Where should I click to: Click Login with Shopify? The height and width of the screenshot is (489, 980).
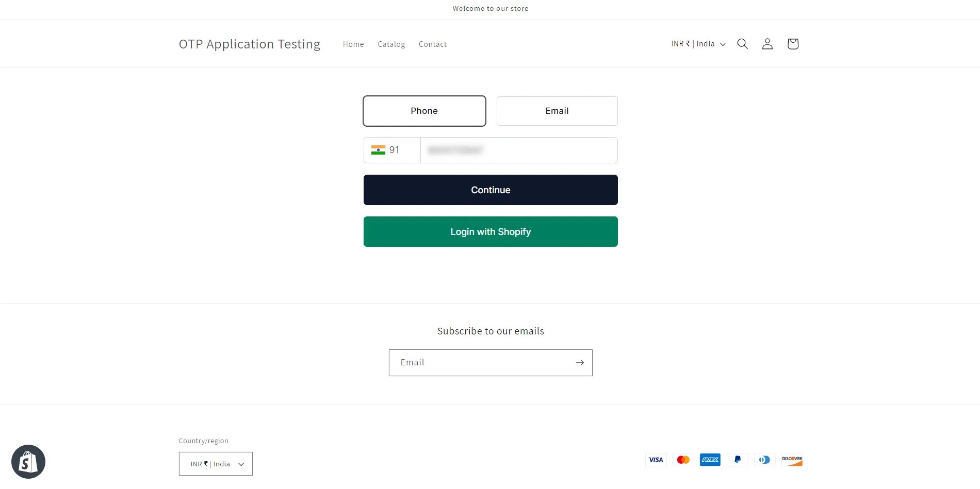(491, 231)
